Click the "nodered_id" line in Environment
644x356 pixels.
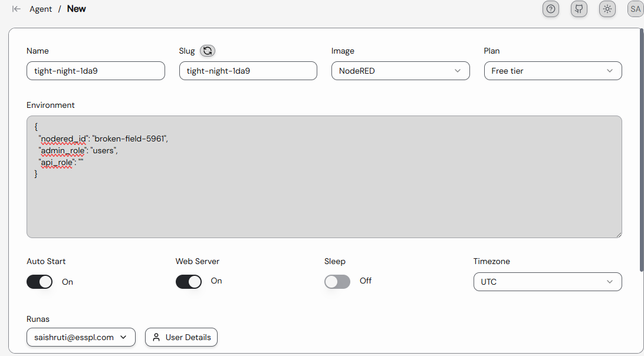(x=104, y=139)
